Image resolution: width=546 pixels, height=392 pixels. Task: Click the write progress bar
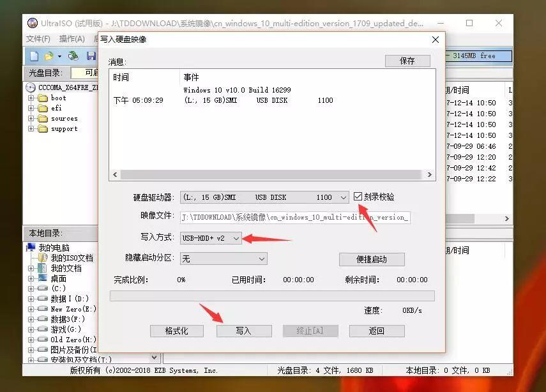(x=272, y=296)
